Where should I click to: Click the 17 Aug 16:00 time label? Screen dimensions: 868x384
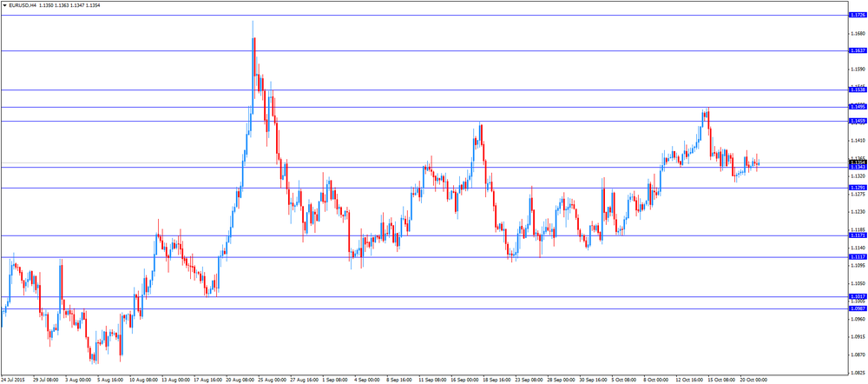click(x=207, y=381)
